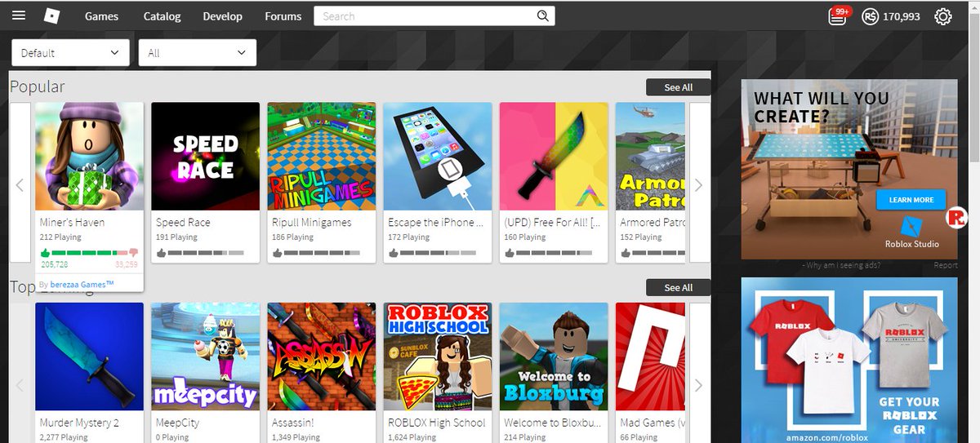
Task: Go back in second games row
Action: coord(20,385)
